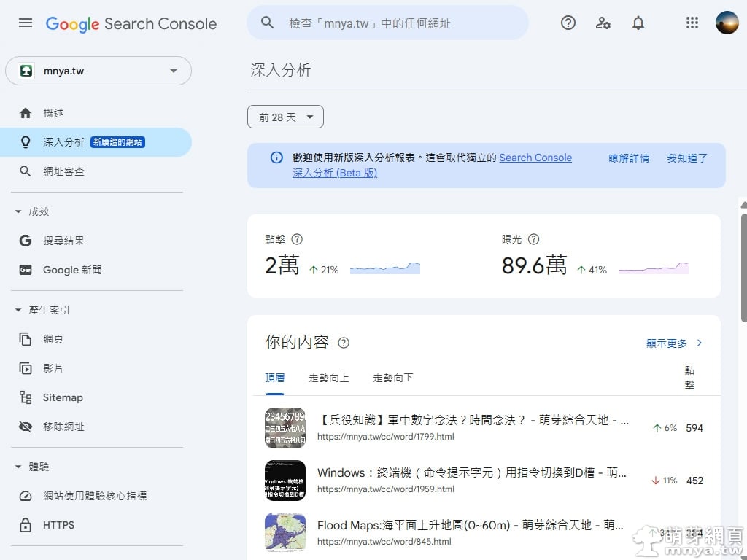The image size is (747, 560).
Task: Click 我知道了 to dismiss the banner
Action: point(687,158)
